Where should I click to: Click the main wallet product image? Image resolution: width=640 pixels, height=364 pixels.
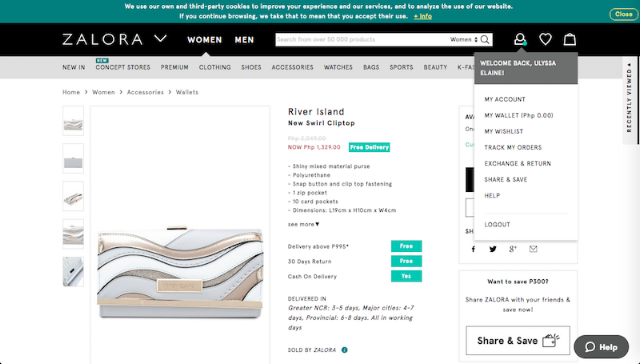point(180,272)
